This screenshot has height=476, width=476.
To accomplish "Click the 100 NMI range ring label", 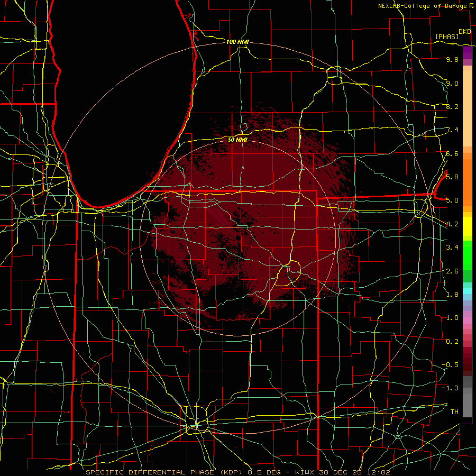I will 237,42.
